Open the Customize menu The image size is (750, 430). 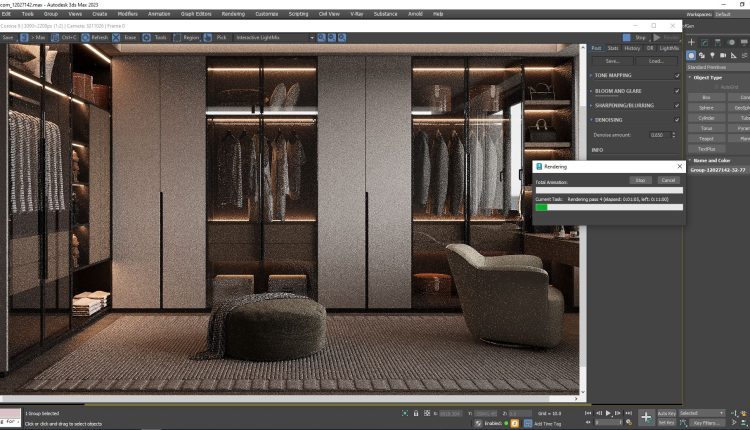click(266, 14)
